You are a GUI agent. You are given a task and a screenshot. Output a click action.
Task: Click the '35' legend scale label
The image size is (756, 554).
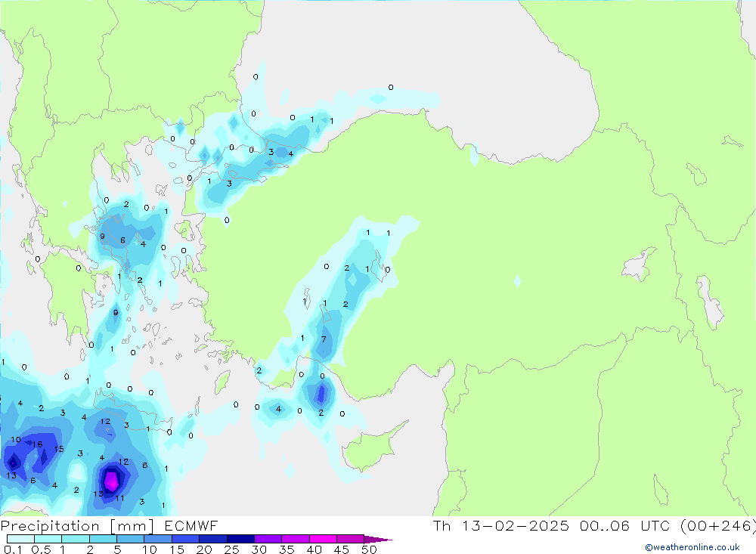click(287, 549)
